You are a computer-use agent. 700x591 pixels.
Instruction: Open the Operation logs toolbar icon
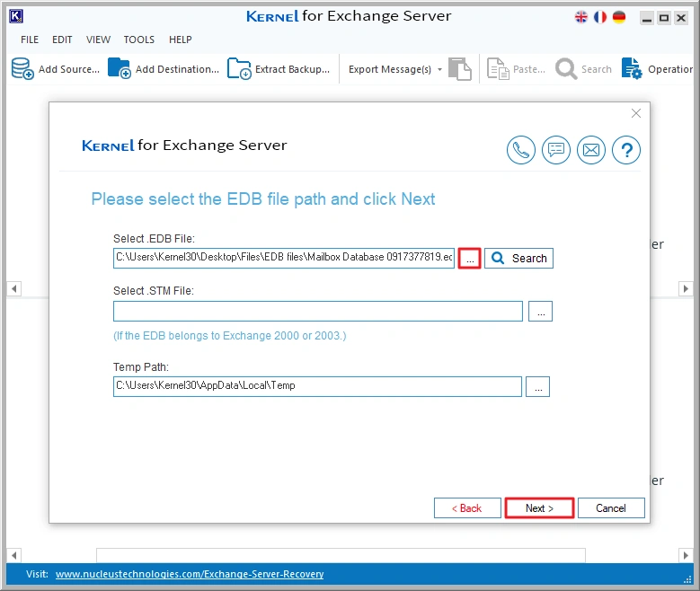(x=632, y=69)
